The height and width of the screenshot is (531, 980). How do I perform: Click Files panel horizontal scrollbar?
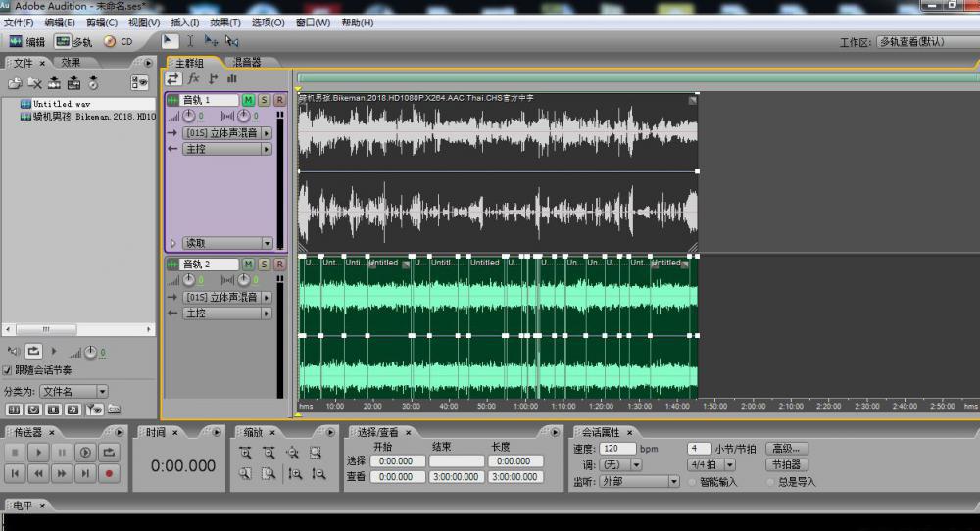(78, 329)
